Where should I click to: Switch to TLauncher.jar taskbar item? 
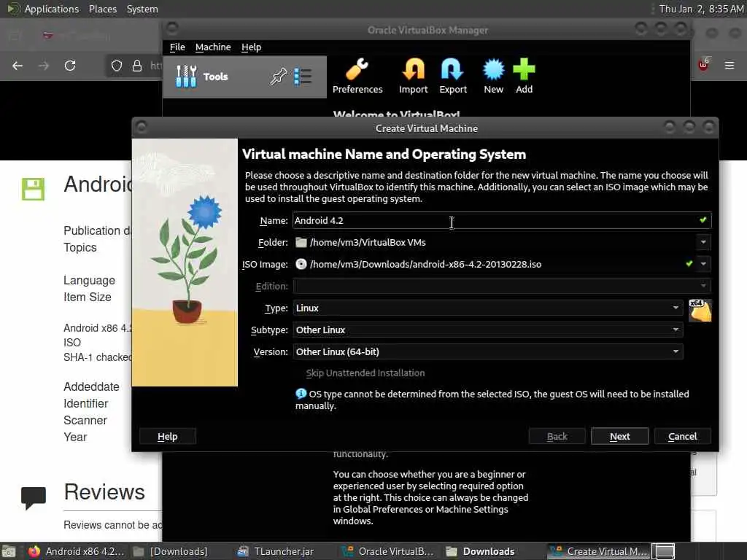276,551
